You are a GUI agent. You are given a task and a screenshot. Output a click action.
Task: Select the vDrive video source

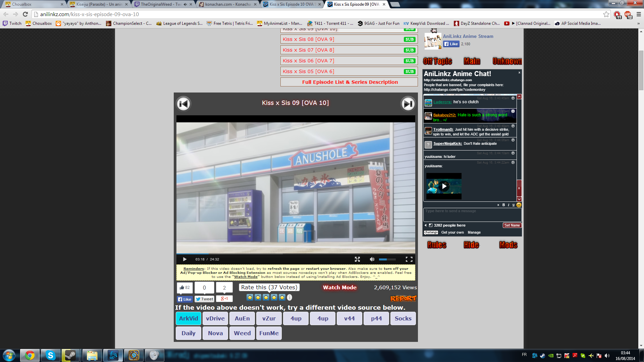(x=215, y=318)
